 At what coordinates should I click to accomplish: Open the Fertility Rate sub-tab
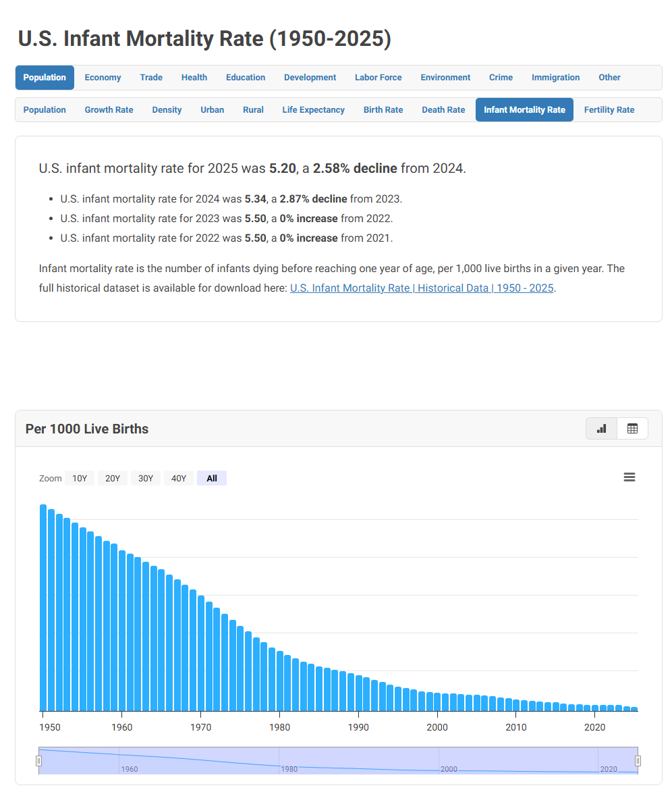(609, 110)
